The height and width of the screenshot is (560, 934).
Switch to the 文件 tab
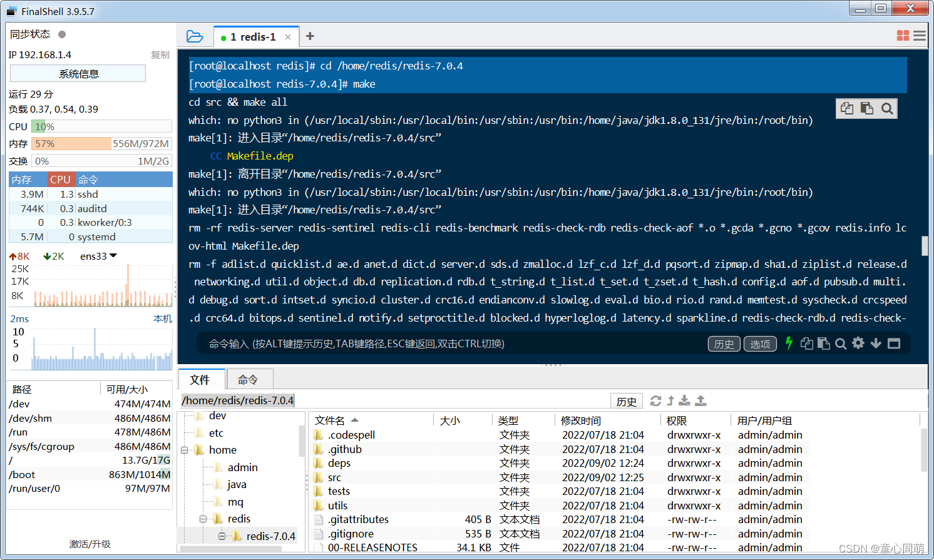click(200, 380)
